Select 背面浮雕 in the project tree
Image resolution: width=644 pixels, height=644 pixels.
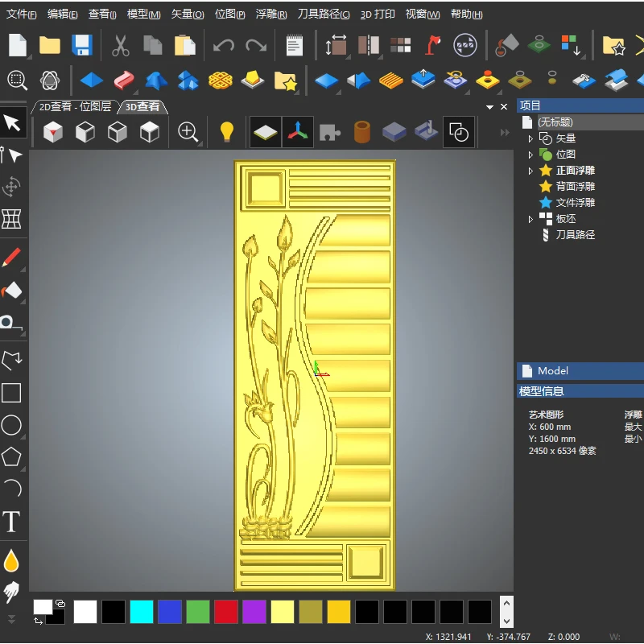point(575,187)
